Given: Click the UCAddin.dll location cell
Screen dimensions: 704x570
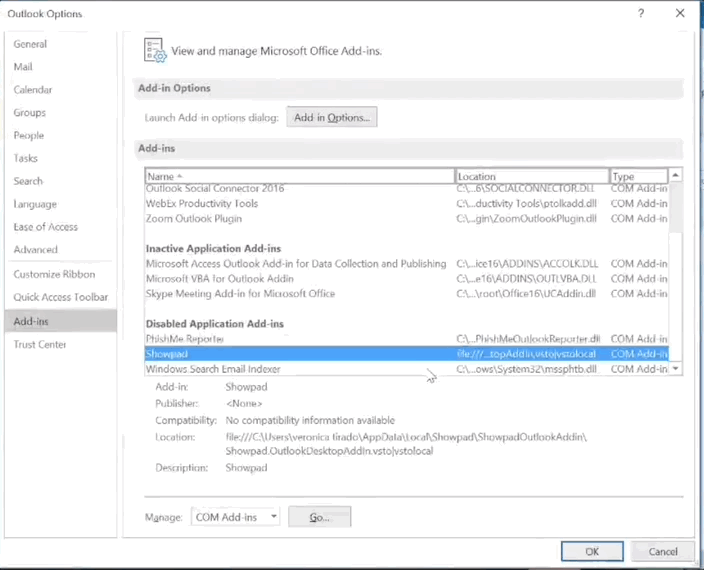Looking at the screenshot, I should (526, 294).
